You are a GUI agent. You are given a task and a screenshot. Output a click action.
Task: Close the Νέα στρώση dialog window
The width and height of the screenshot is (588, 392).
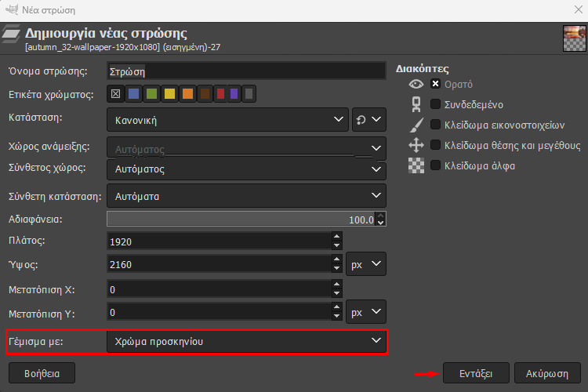click(579, 9)
